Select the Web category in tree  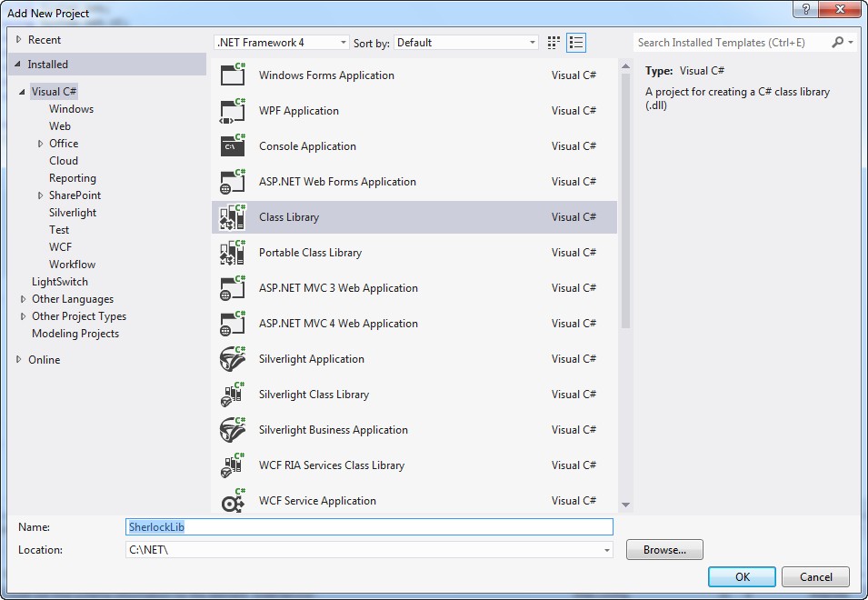(x=60, y=126)
